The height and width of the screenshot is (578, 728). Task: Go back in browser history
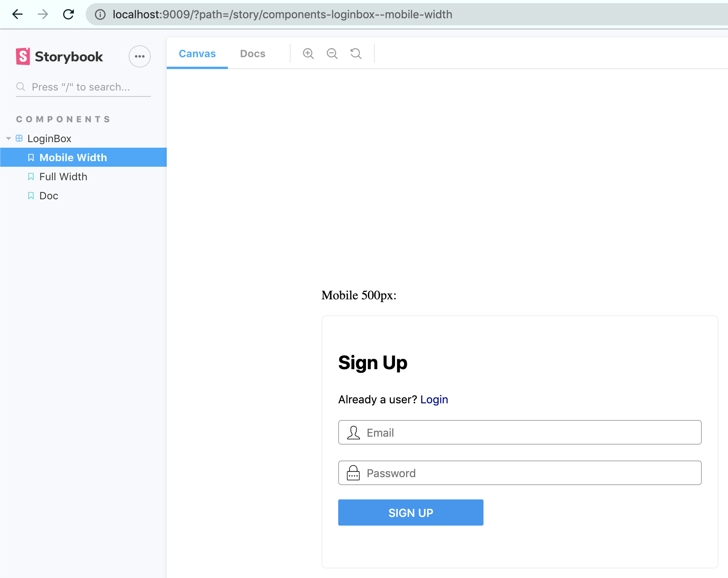[x=17, y=15]
